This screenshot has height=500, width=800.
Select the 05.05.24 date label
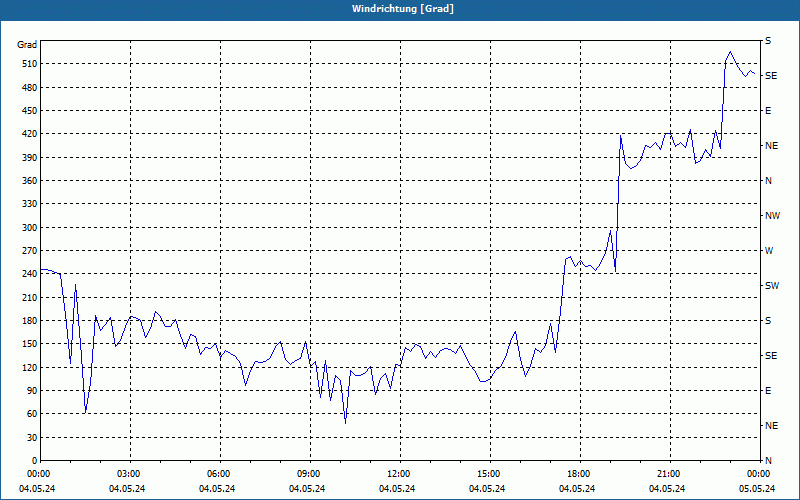[757, 489]
